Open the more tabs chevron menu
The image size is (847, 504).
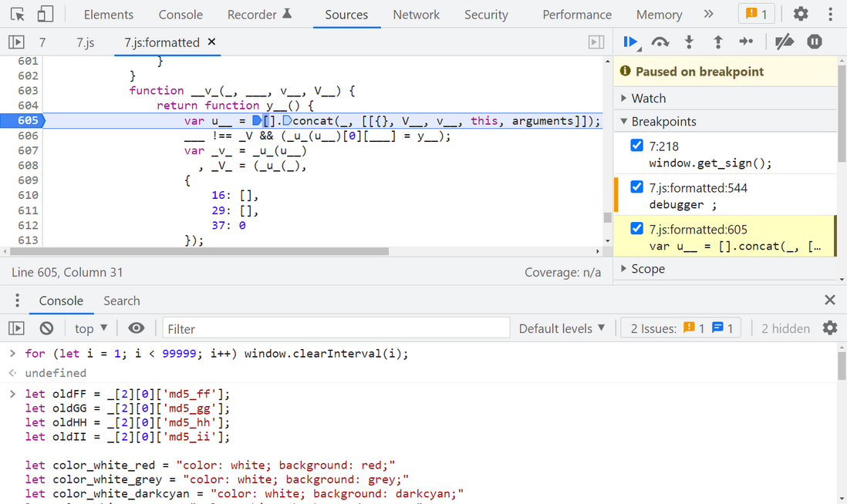coord(709,14)
